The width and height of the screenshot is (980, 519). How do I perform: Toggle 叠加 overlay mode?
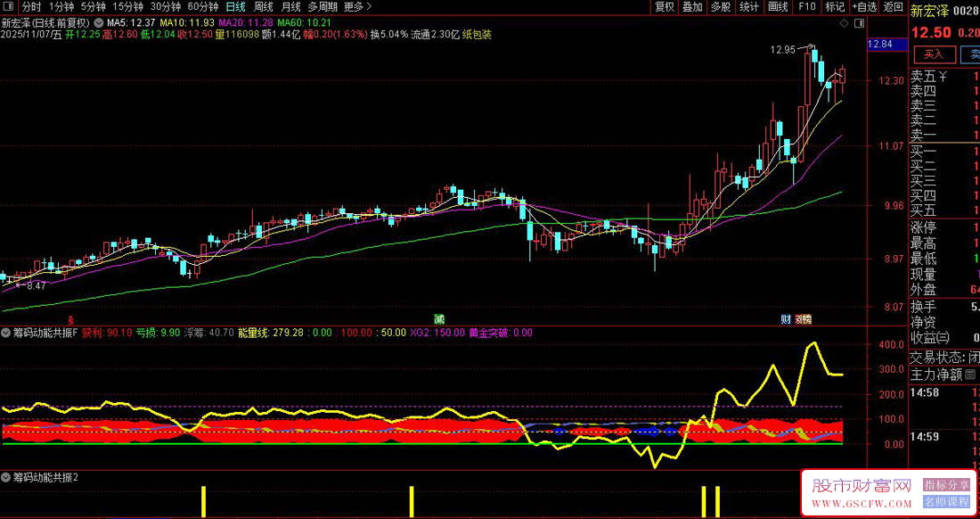point(692,7)
